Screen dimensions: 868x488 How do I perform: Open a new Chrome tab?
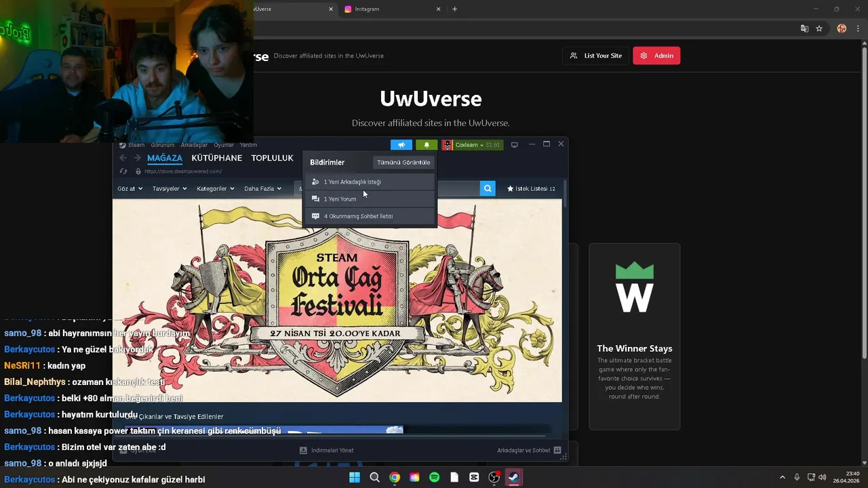[454, 9]
